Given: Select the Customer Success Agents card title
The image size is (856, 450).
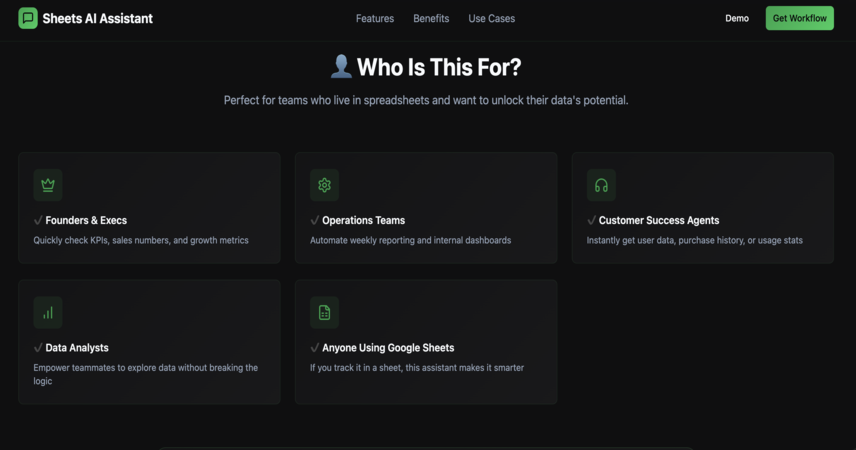Looking at the screenshot, I should point(659,220).
